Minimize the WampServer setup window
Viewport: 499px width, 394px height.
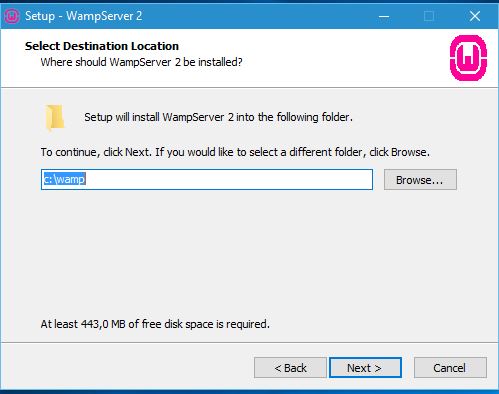384,16
